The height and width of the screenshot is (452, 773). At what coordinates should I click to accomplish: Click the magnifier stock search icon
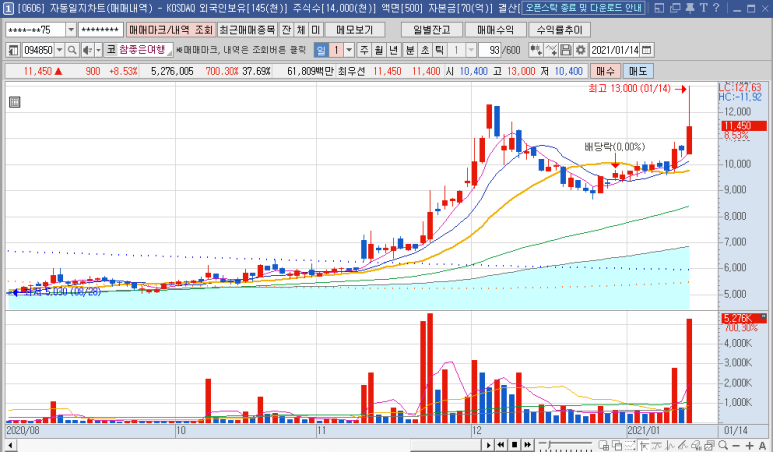click(x=72, y=50)
